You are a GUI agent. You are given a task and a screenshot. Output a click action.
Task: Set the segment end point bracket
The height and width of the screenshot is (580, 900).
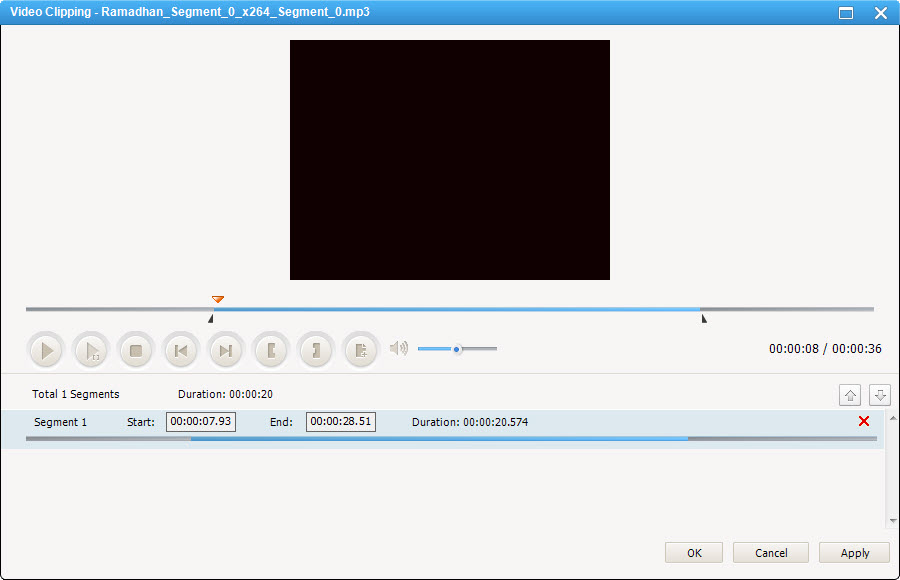pos(316,351)
